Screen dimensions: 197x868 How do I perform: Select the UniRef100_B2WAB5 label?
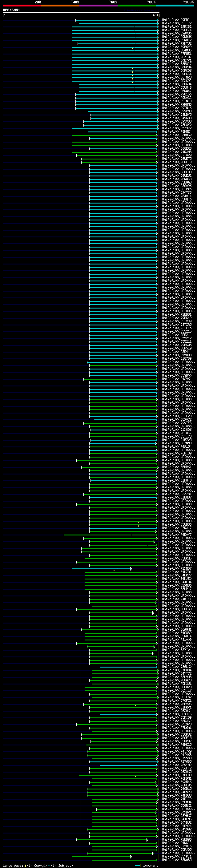[177, 860]
